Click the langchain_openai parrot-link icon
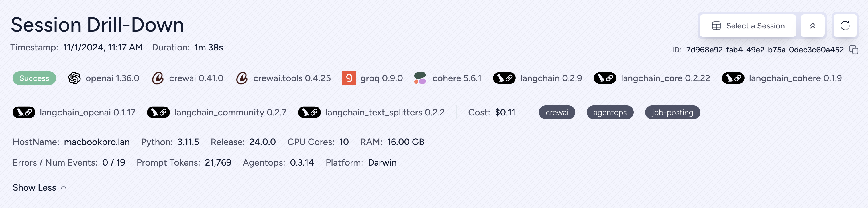Screen dimensions: 868x208 click(24, 112)
